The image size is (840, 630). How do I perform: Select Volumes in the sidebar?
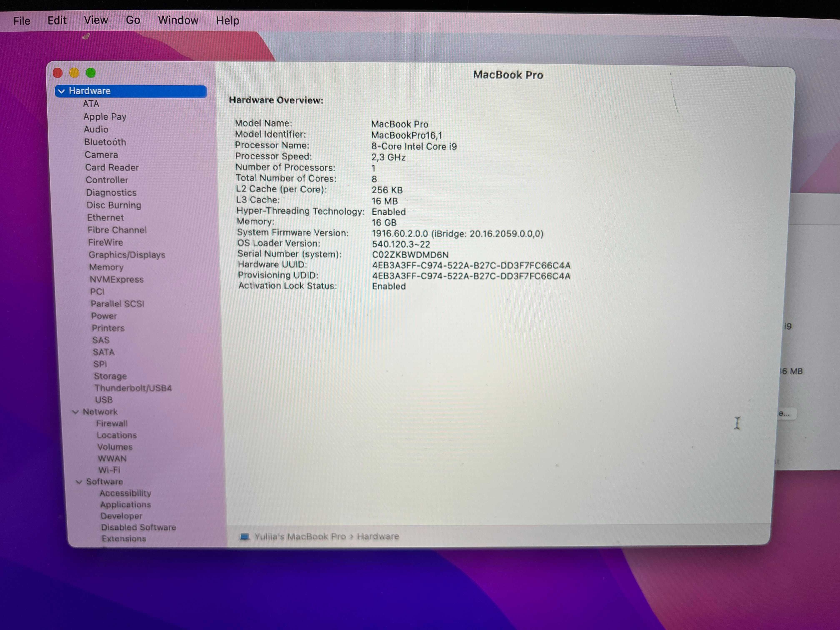tap(115, 447)
